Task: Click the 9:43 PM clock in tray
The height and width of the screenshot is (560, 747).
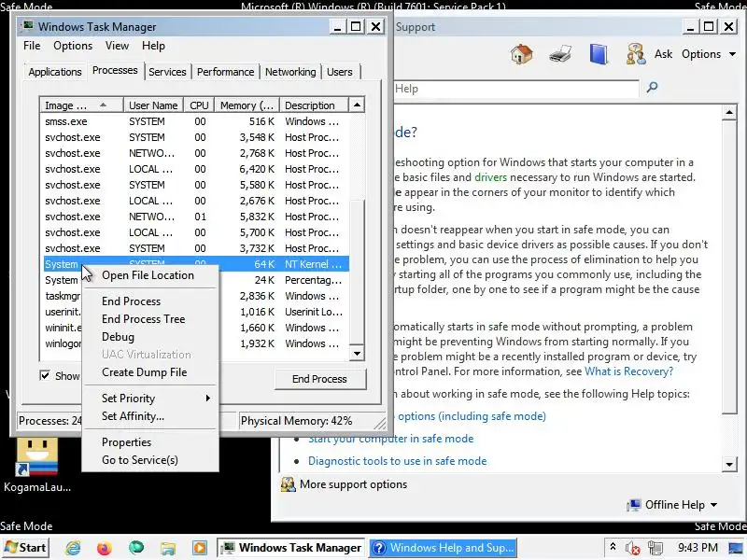Action: tap(698, 548)
